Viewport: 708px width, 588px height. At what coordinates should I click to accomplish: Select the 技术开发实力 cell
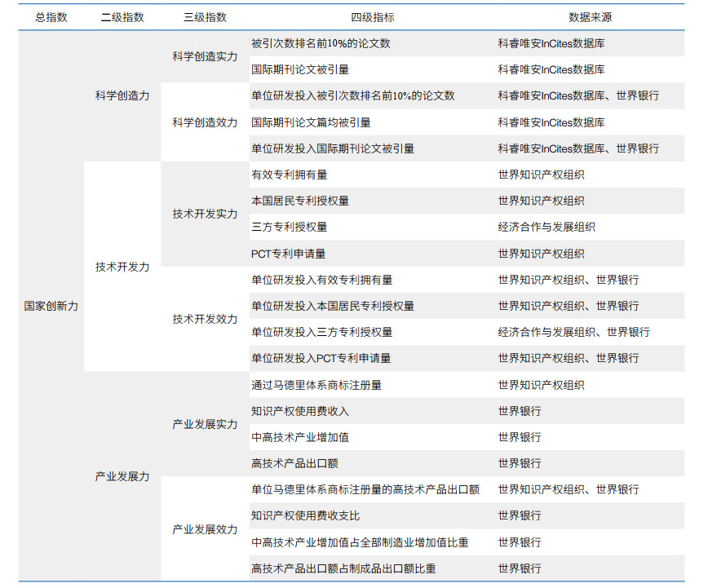(x=205, y=214)
